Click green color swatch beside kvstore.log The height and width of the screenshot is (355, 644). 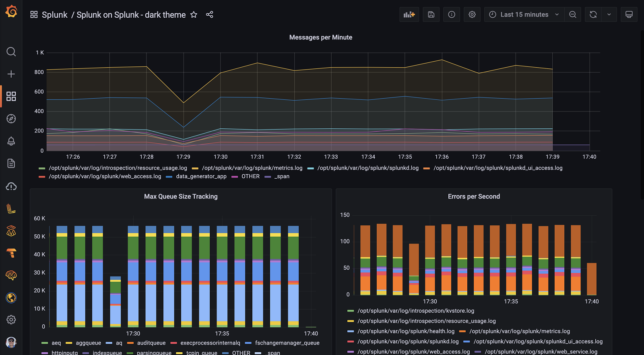(x=351, y=311)
